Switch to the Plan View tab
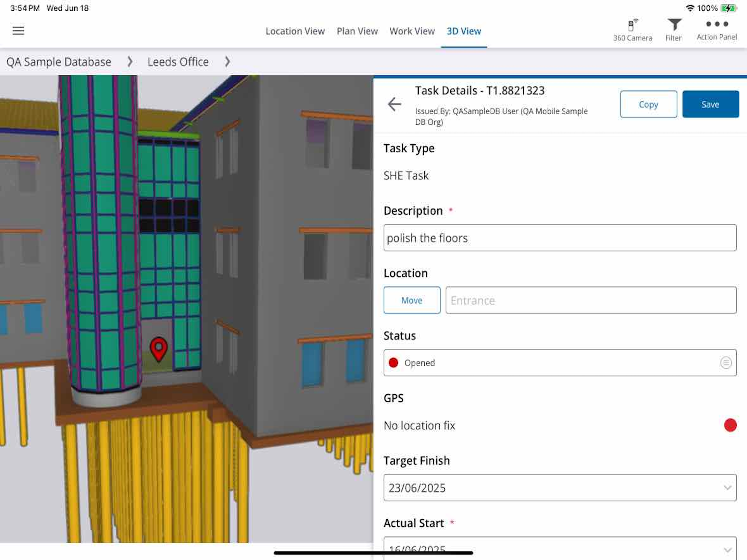 tap(357, 31)
